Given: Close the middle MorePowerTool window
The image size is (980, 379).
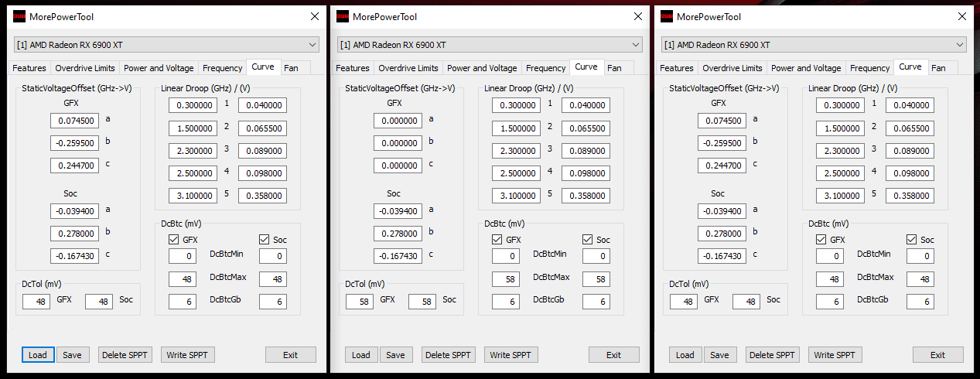Looking at the screenshot, I should (x=637, y=16).
